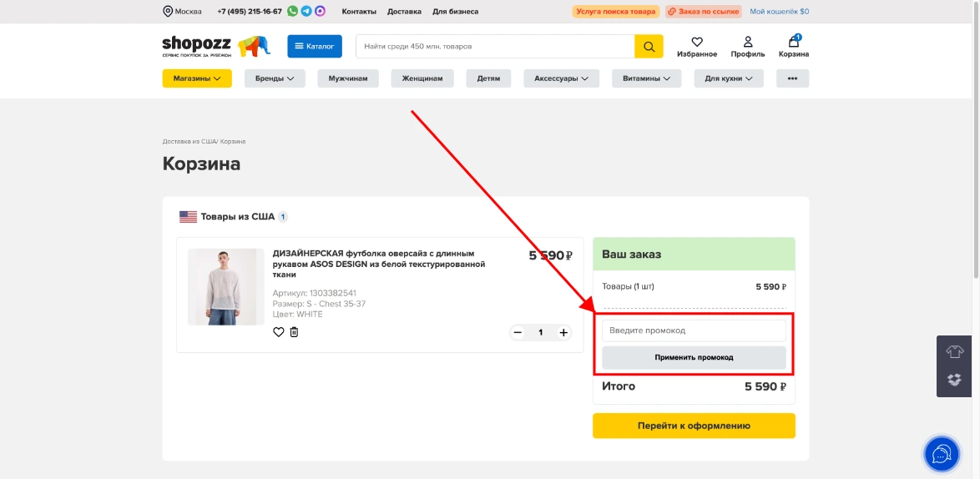Expand the Магазины dropdown

point(197,78)
